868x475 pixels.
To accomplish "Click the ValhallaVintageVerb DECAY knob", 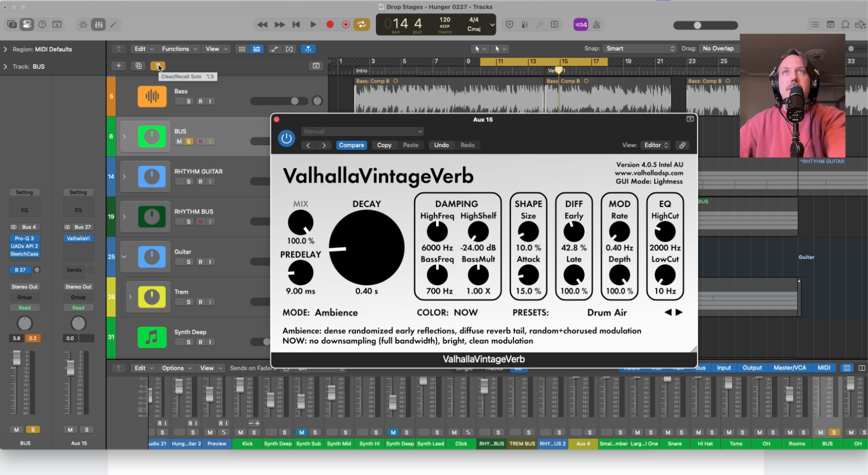I will [366, 247].
